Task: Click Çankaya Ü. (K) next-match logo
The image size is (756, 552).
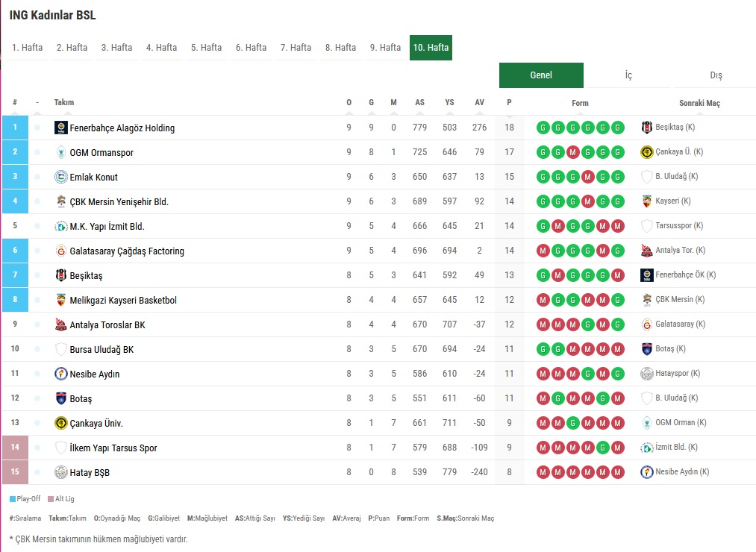Action: coord(646,152)
